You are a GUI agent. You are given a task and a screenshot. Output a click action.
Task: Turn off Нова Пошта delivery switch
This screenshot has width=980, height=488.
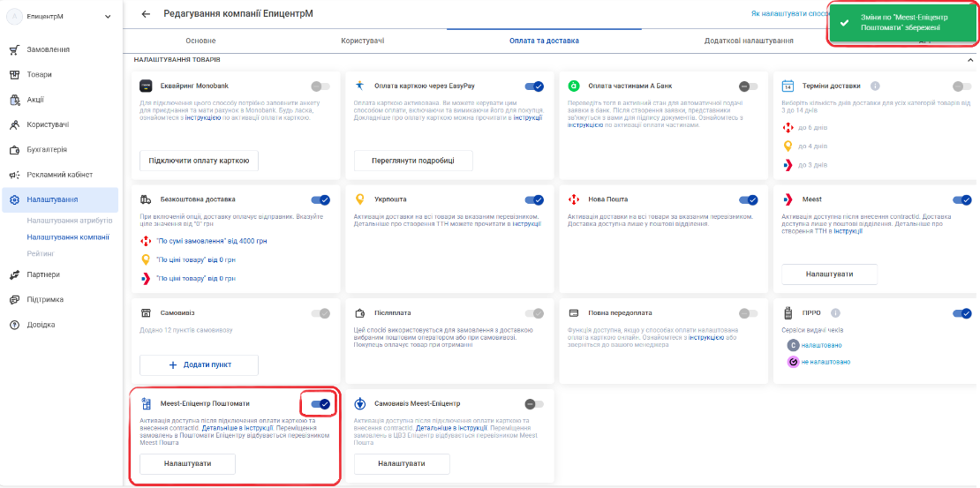pos(748,200)
